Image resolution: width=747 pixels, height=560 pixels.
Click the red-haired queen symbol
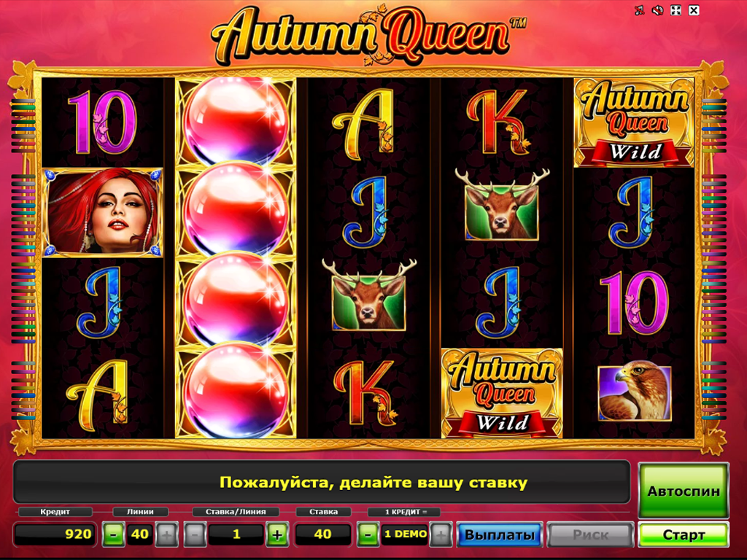pyautogui.click(x=102, y=212)
